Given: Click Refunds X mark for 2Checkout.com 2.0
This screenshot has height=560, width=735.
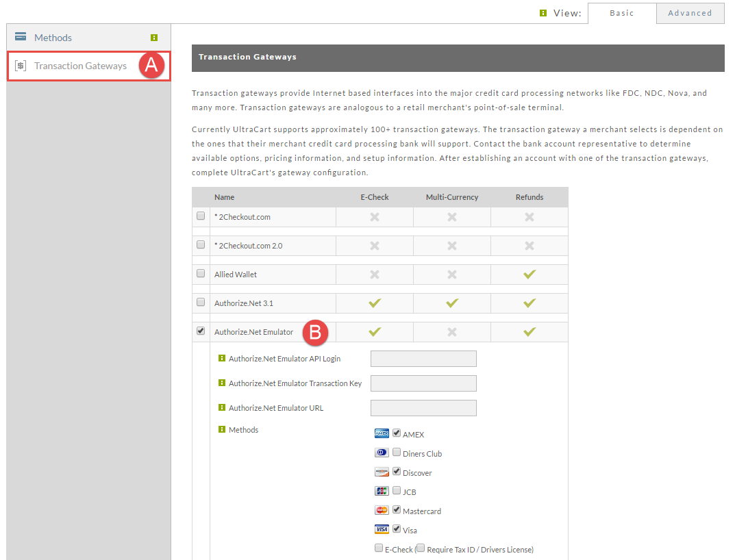Looking at the screenshot, I should pos(530,246).
